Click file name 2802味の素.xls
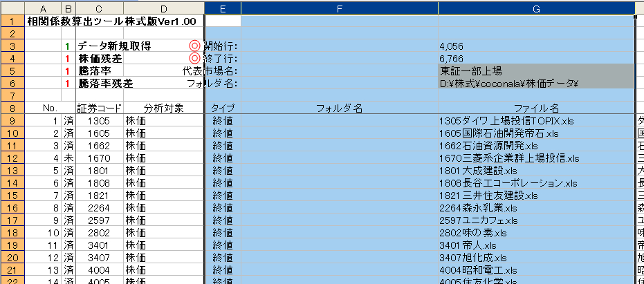The height and width of the screenshot is (284, 644). pos(473,233)
